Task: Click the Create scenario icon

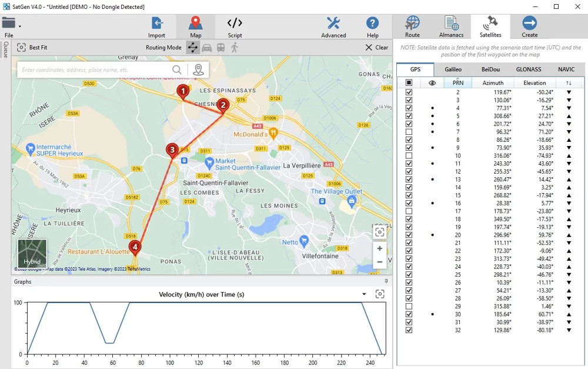Action: 529,24
